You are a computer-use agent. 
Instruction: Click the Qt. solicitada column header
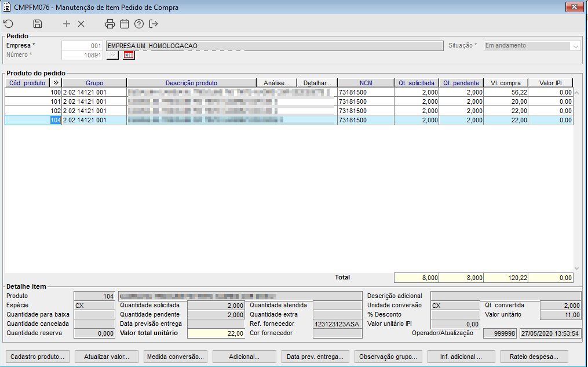(x=417, y=82)
